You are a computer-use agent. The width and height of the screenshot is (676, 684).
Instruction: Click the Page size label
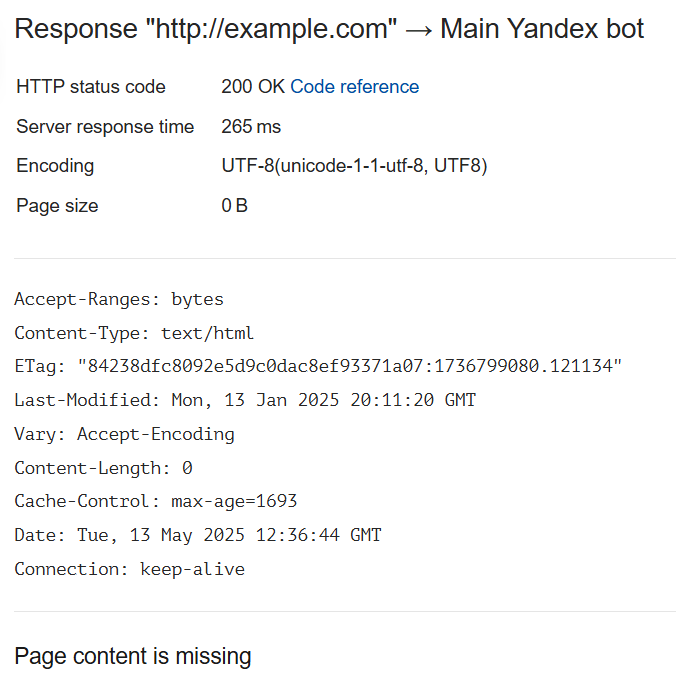coord(57,206)
